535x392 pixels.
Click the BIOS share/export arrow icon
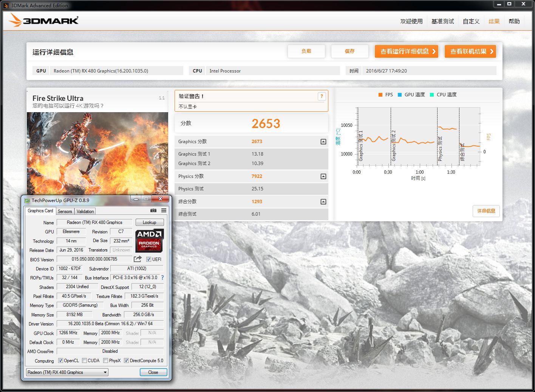(x=138, y=259)
